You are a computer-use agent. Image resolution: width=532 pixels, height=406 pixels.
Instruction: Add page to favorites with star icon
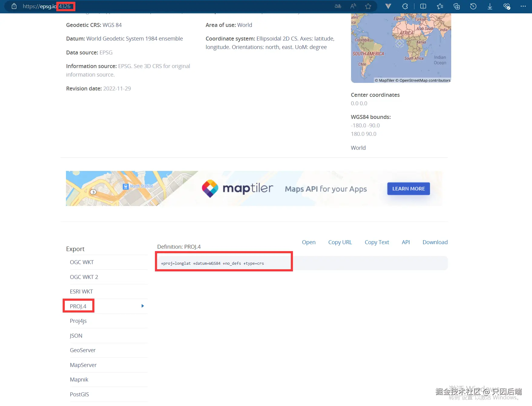pos(368,6)
